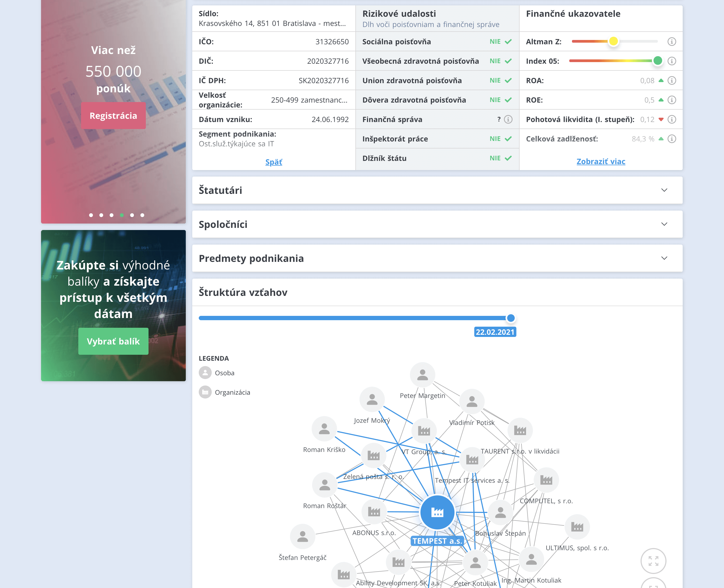Click the Union zdravotná poisťovňa NIE status
Screen dimensions: 724x588
(x=500, y=80)
